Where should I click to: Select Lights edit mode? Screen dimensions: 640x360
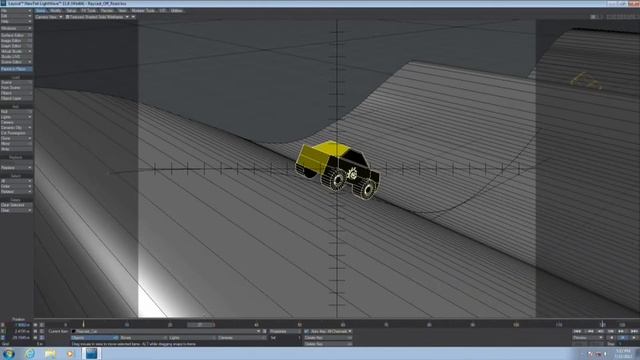(x=192, y=338)
